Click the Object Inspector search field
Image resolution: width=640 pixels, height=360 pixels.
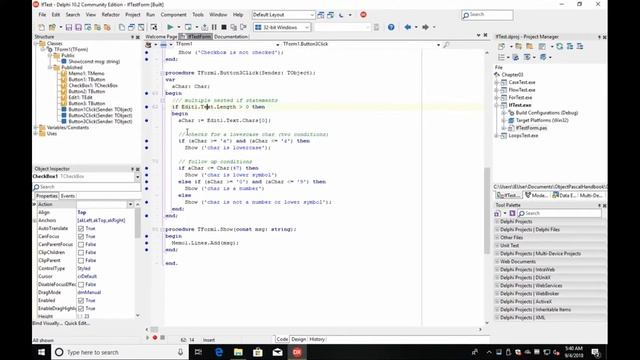[x=87, y=187]
